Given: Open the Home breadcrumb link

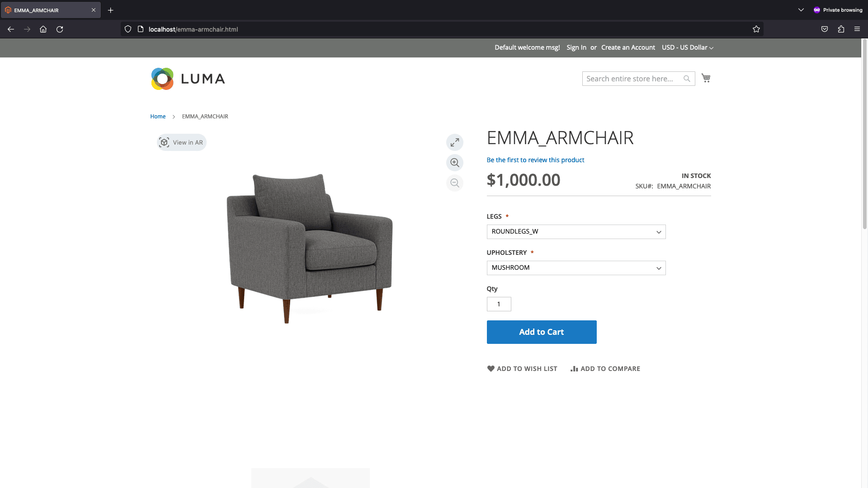Looking at the screenshot, I should pos(157,116).
